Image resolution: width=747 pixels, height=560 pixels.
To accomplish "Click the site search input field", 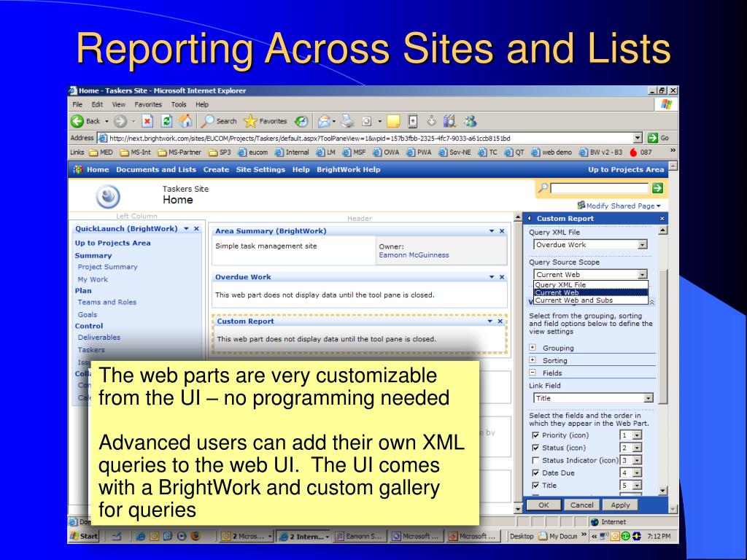I will coord(599,188).
